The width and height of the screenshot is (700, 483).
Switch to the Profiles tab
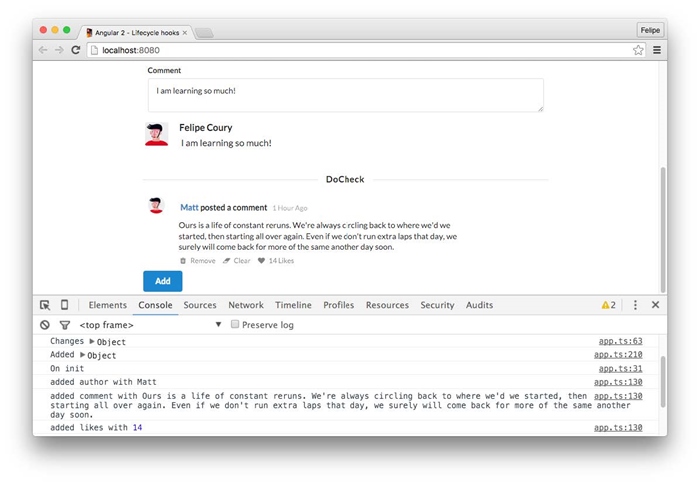click(338, 305)
